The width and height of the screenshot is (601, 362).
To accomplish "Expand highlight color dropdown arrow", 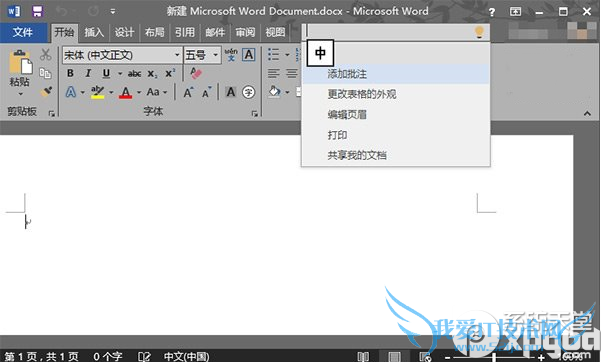I will [111, 92].
